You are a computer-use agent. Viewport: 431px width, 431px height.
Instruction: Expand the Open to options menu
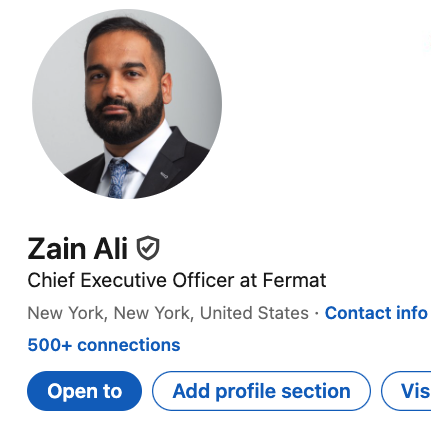click(84, 391)
